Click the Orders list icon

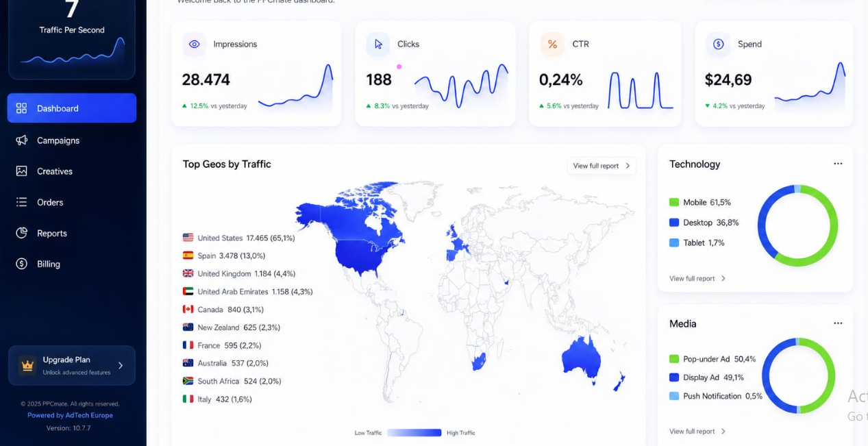(x=21, y=202)
